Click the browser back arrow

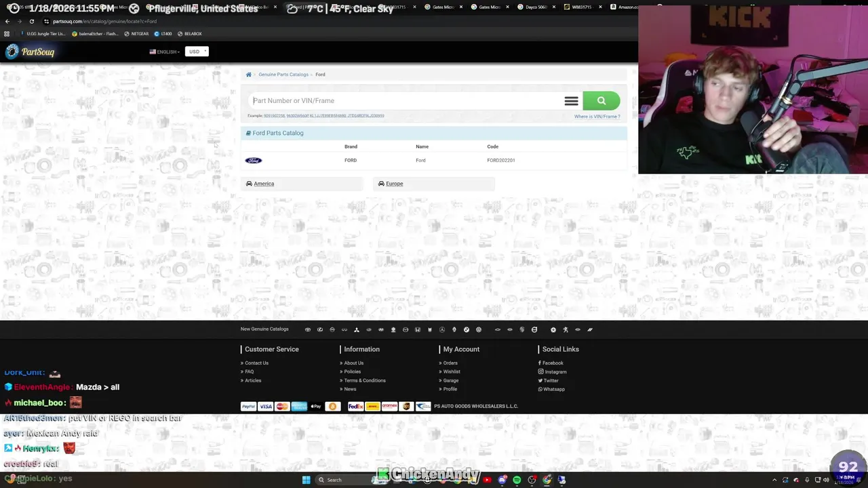click(x=7, y=21)
